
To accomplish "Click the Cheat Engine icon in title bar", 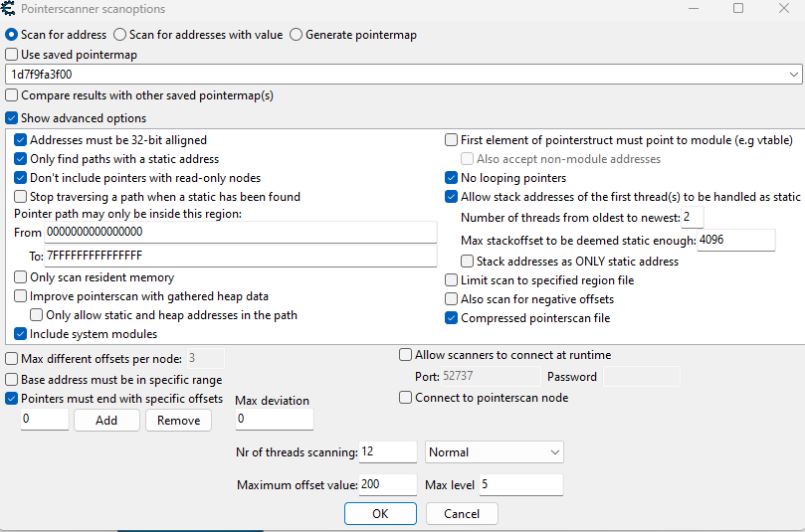I will tap(9, 8).
